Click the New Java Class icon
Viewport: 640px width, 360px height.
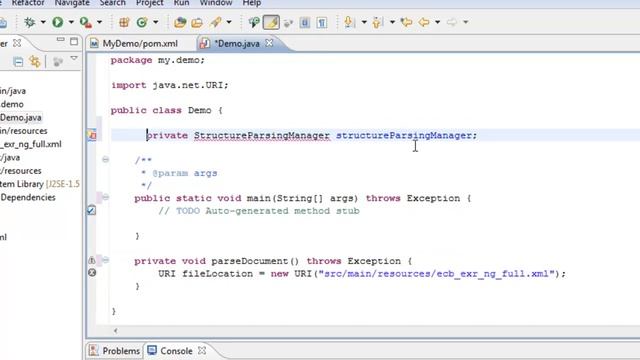(x=142, y=22)
